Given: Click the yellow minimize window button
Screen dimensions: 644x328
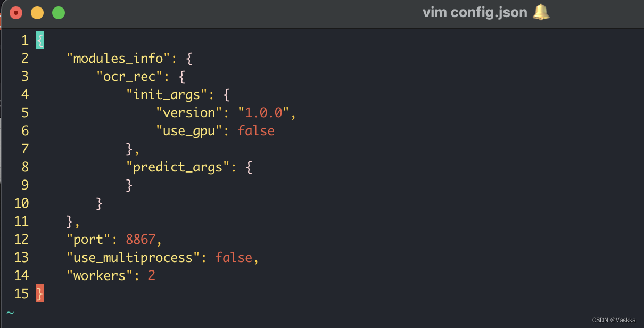Looking at the screenshot, I should (x=37, y=13).
